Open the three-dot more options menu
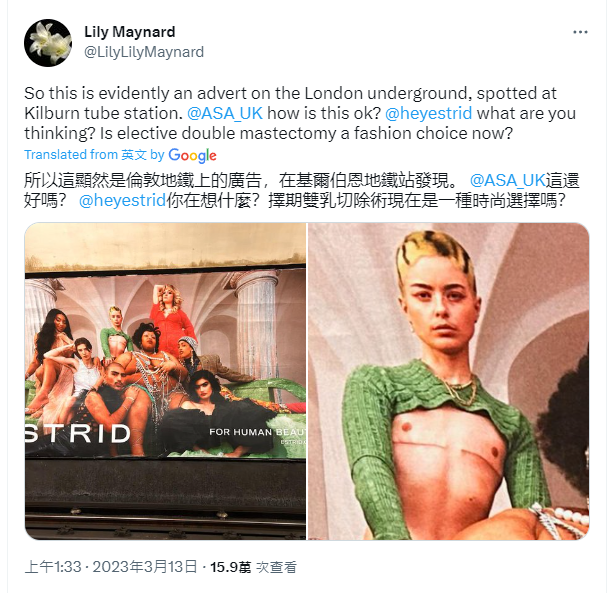The image size is (608, 593). point(580,32)
